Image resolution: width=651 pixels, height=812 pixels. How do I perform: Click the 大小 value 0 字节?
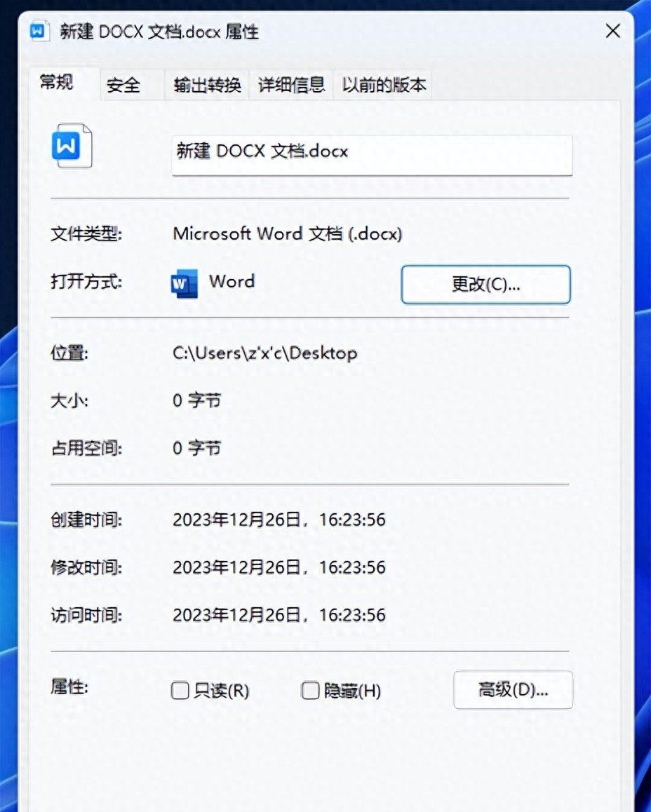point(197,400)
